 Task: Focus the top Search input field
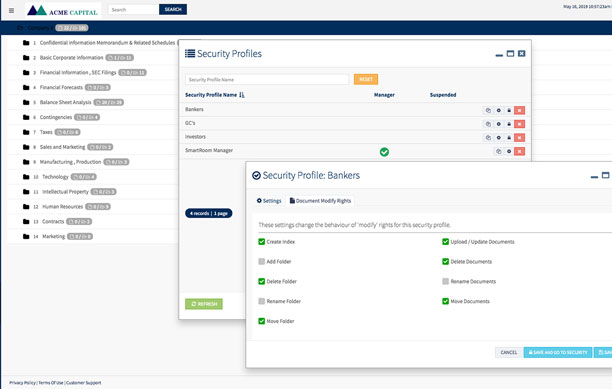[133, 9]
